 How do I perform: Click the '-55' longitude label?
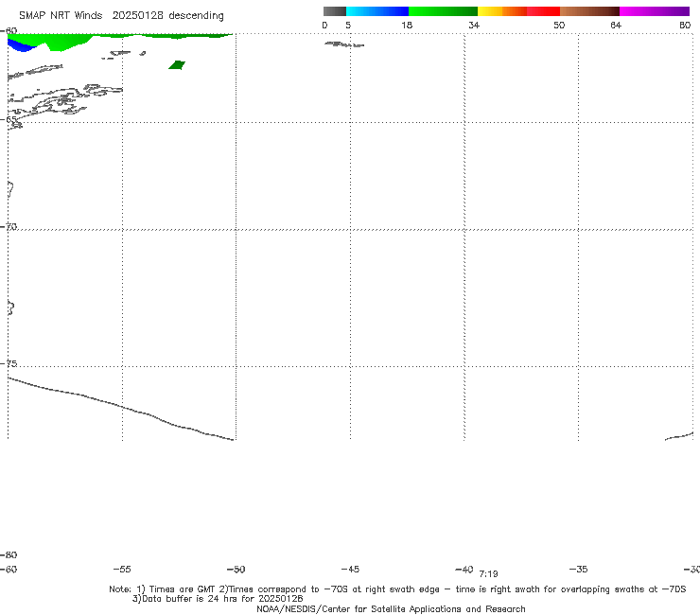point(122,569)
